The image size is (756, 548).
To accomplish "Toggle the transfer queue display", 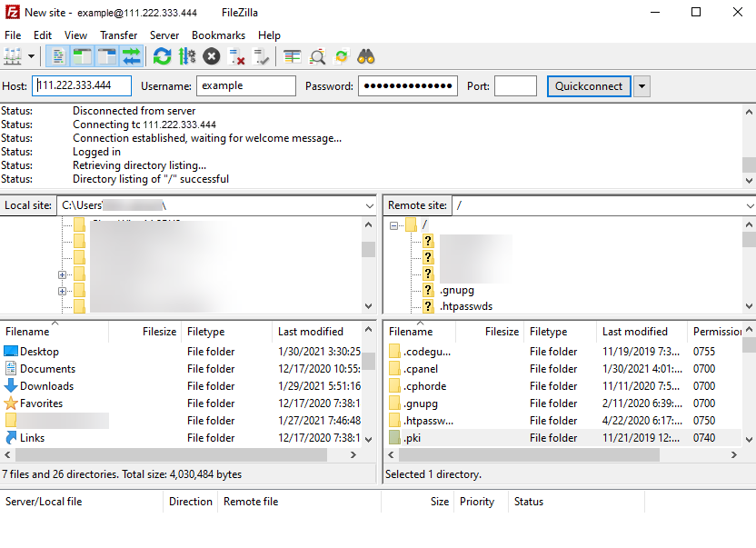I will pos(130,56).
